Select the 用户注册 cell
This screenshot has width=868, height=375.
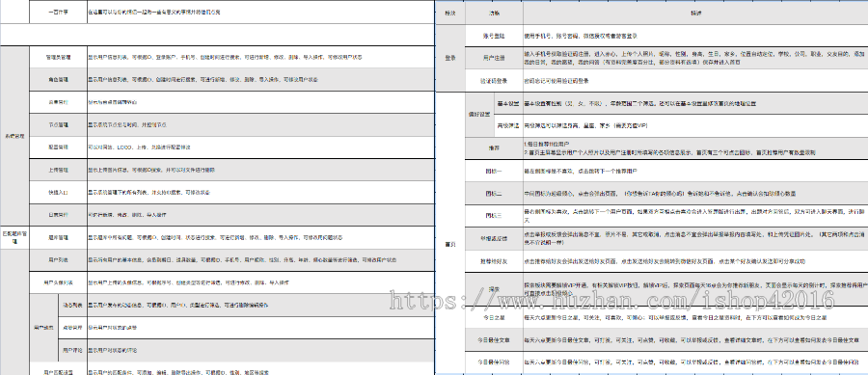(494, 58)
